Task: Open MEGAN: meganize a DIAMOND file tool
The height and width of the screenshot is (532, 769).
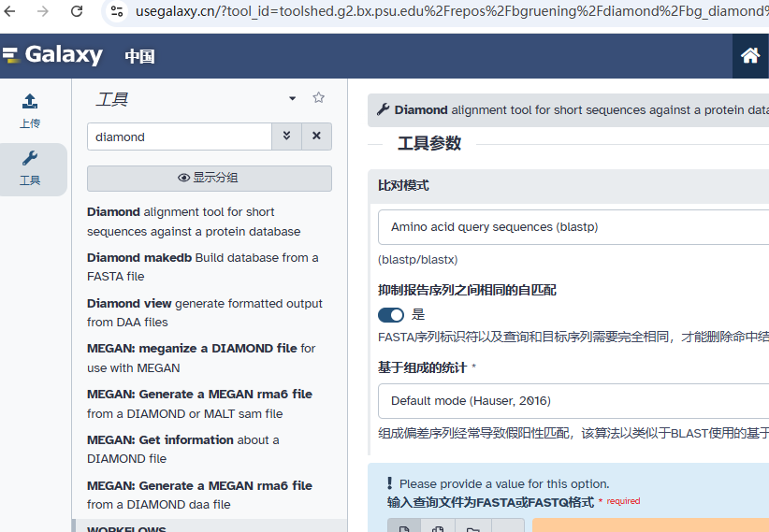Action: pyautogui.click(x=201, y=358)
